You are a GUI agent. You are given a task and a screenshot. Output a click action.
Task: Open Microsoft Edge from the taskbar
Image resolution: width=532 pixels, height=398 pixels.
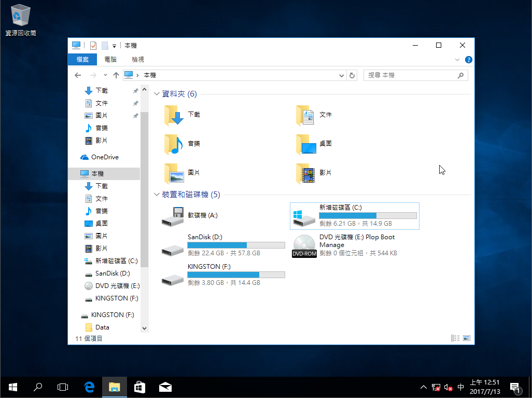point(89,387)
